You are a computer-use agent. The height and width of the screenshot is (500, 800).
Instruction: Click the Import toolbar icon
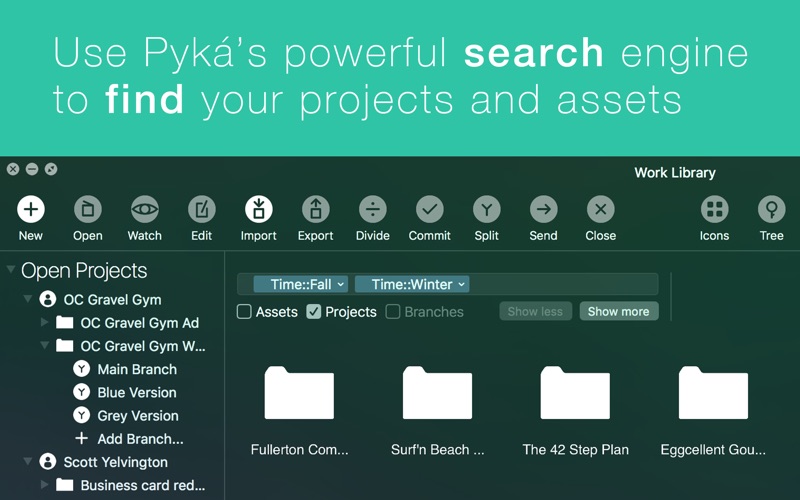pyautogui.click(x=259, y=209)
